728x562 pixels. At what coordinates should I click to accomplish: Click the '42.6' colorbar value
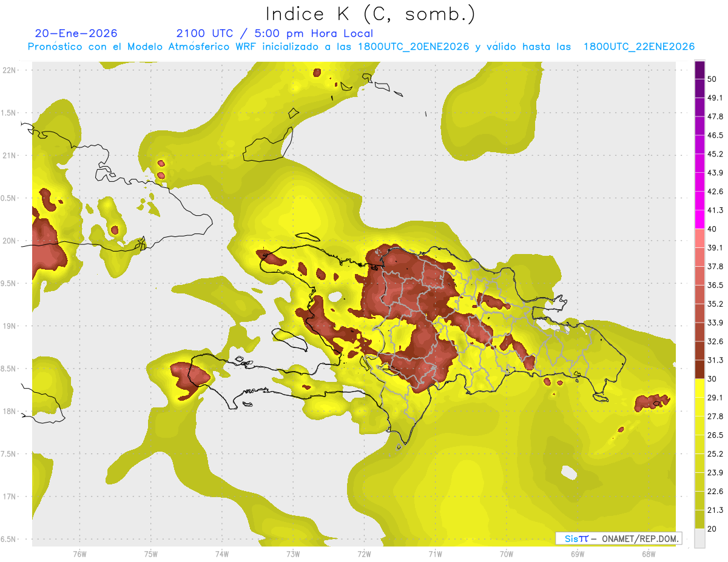coord(715,192)
